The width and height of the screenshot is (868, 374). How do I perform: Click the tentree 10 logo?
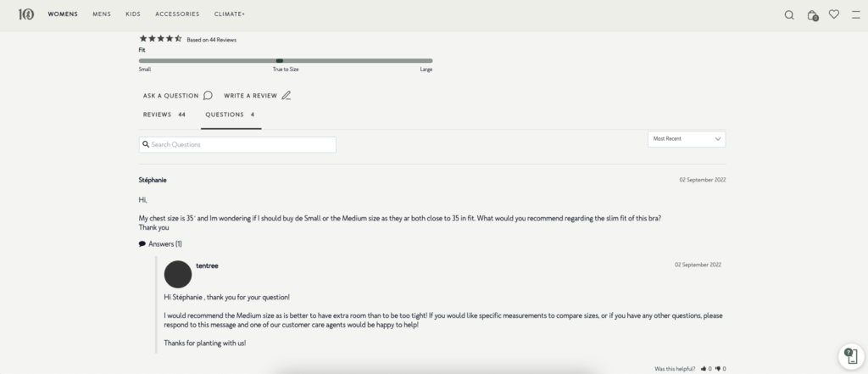[x=25, y=14]
